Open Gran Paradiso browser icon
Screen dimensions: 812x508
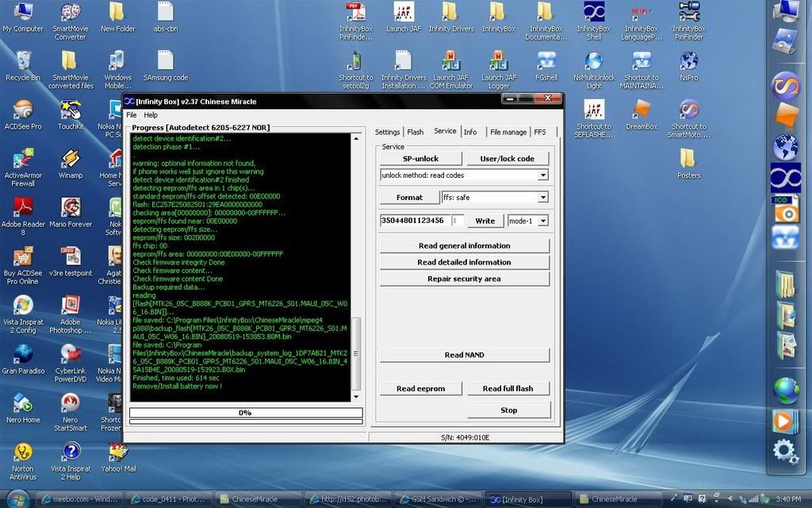(x=23, y=360)
